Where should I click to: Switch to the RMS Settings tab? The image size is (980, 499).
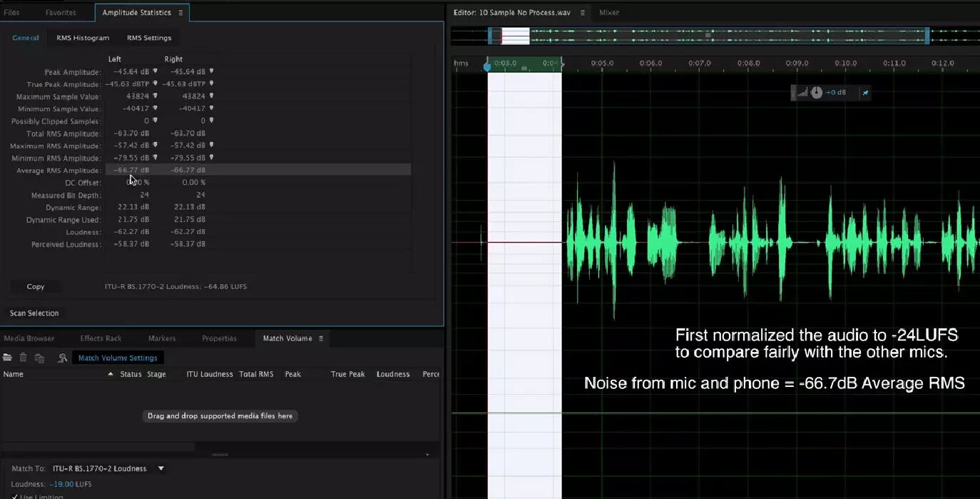coord(149,38)
